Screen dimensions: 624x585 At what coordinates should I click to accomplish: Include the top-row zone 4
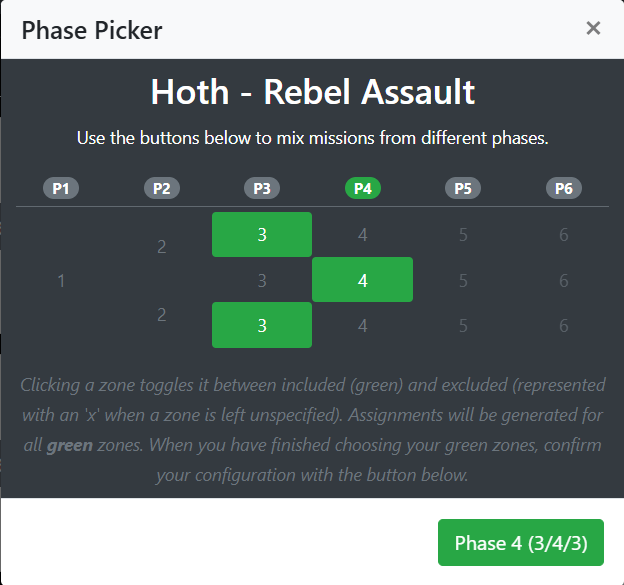362,235
